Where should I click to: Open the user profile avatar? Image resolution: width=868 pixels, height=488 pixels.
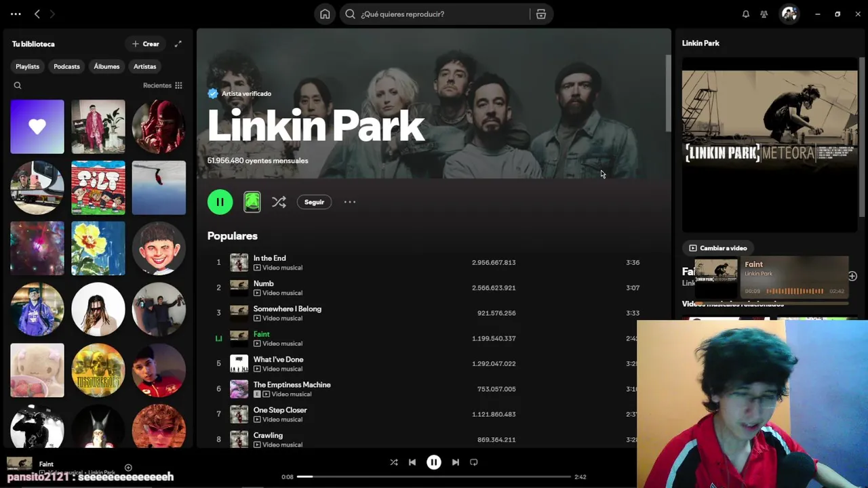tap(789, 14)
